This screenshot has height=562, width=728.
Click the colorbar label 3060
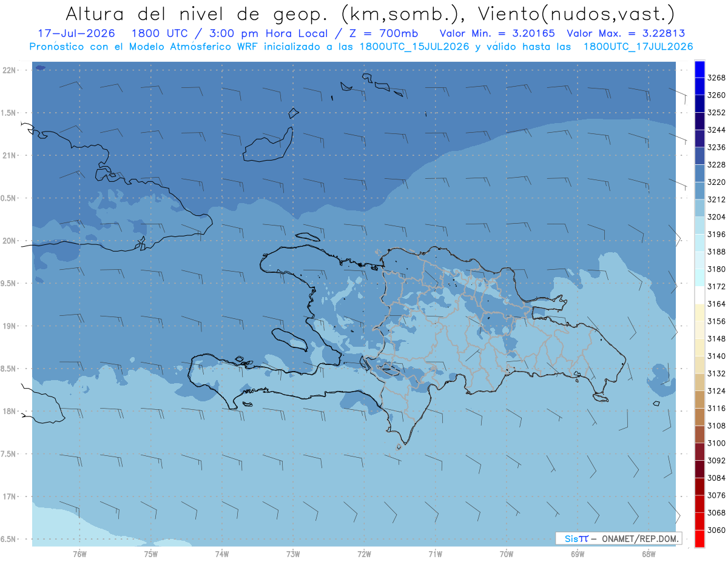[x=716, y=530]
